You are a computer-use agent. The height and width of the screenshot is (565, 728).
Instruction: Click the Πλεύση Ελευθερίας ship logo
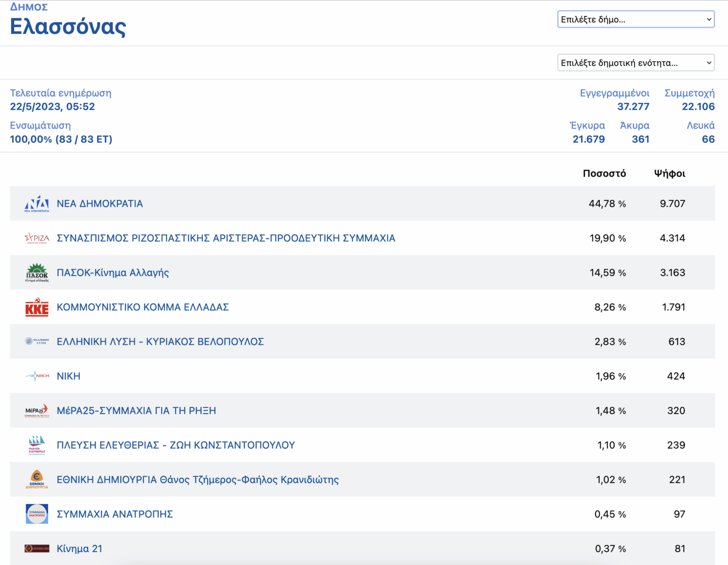click(x=37, y=445)
